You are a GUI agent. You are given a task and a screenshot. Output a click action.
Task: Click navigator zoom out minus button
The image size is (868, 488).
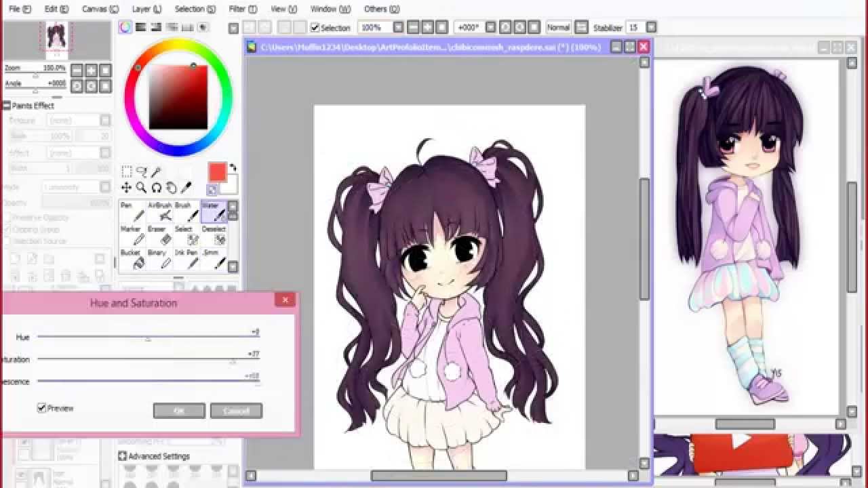coord(77,70)
